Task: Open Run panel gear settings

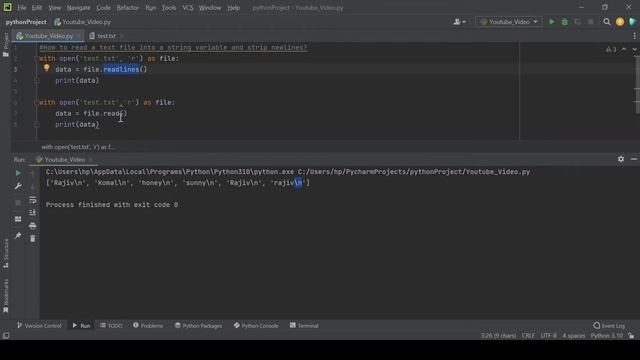Action: tap(621, 159)
